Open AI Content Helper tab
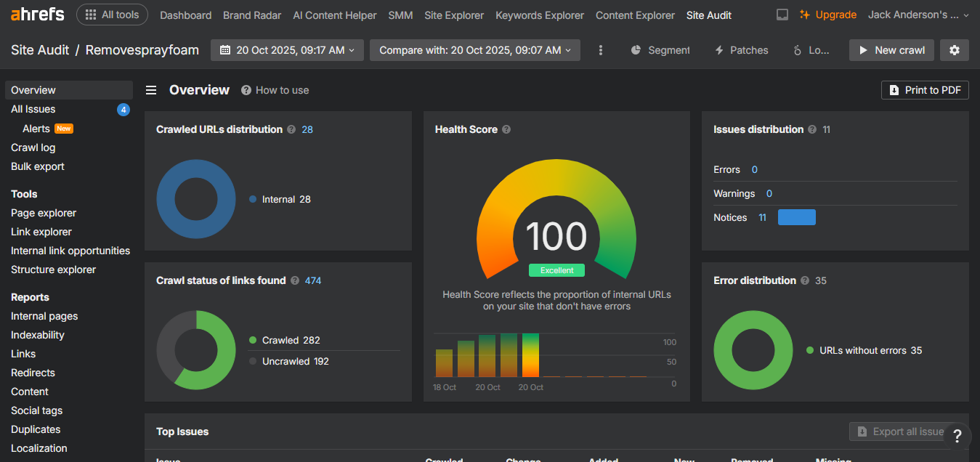 point(335,15)
